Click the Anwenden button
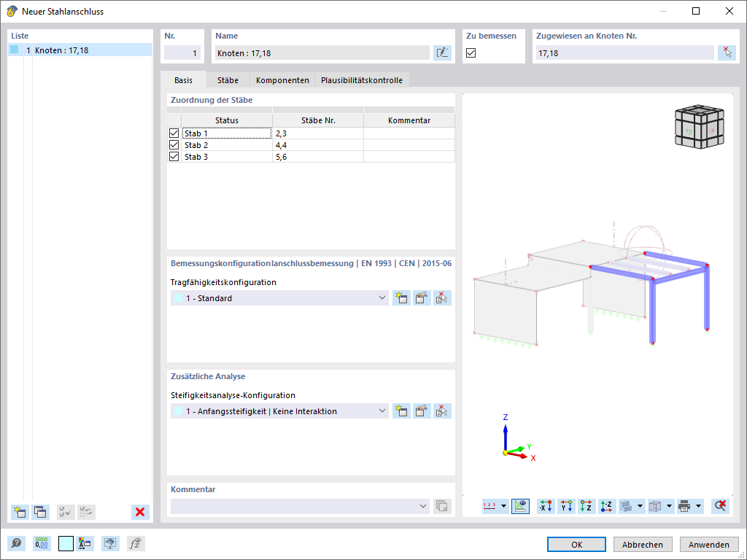The height and width of the screenshot is (560, 747). pos(709,544)
